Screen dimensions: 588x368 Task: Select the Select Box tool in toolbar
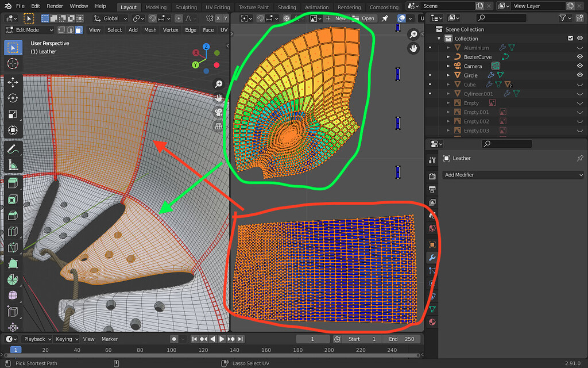(x=13, y=48)
